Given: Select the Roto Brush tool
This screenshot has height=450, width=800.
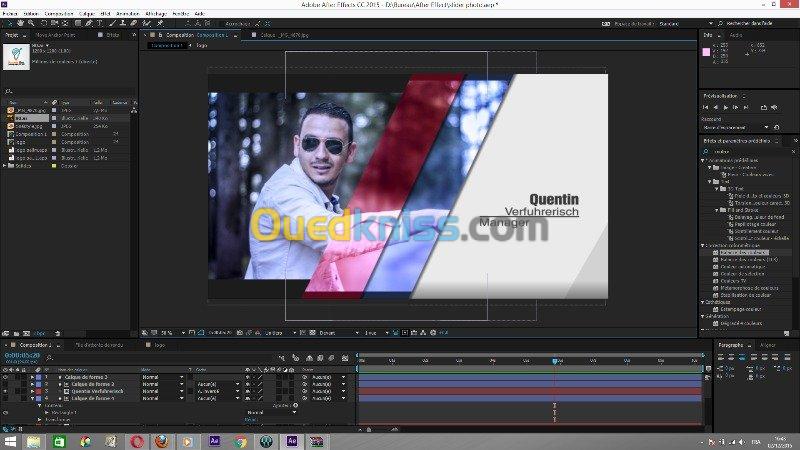Looking at the screenshot, I should (x=147, y=23).
